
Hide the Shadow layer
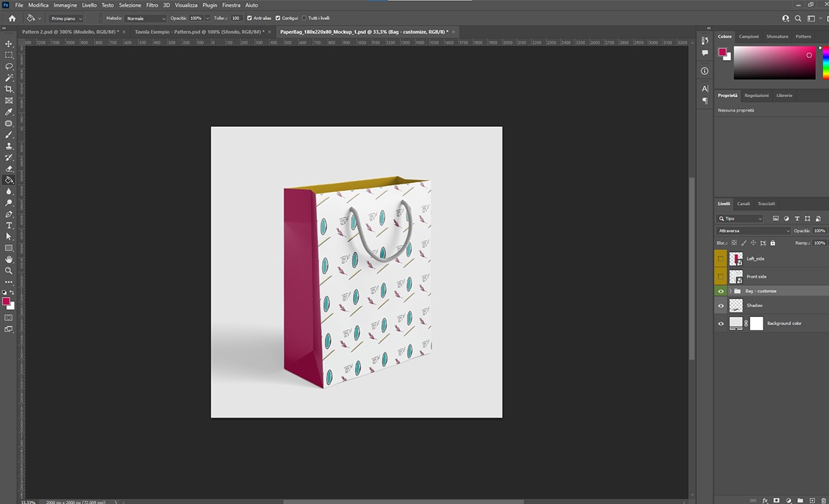pos(721,305)
